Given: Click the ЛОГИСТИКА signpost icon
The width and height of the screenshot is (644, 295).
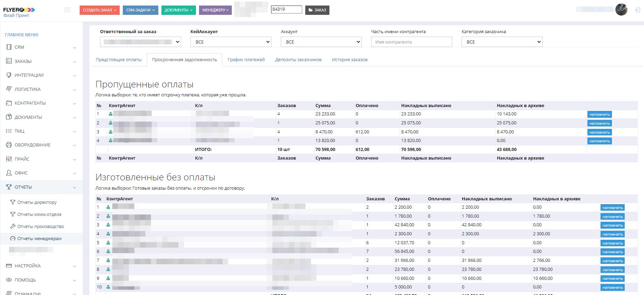Looking at the screenshot, I should click(x=9, y=89).
